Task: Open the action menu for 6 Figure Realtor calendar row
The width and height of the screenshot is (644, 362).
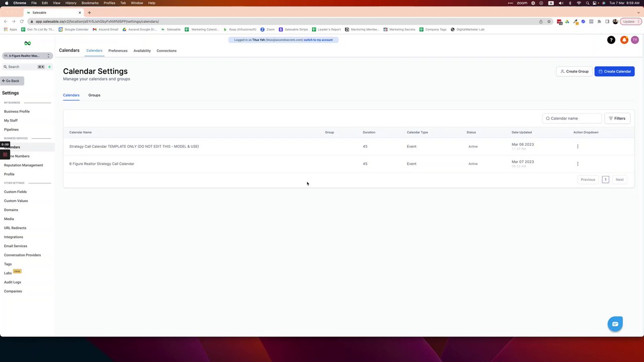Action: (578, 163)
